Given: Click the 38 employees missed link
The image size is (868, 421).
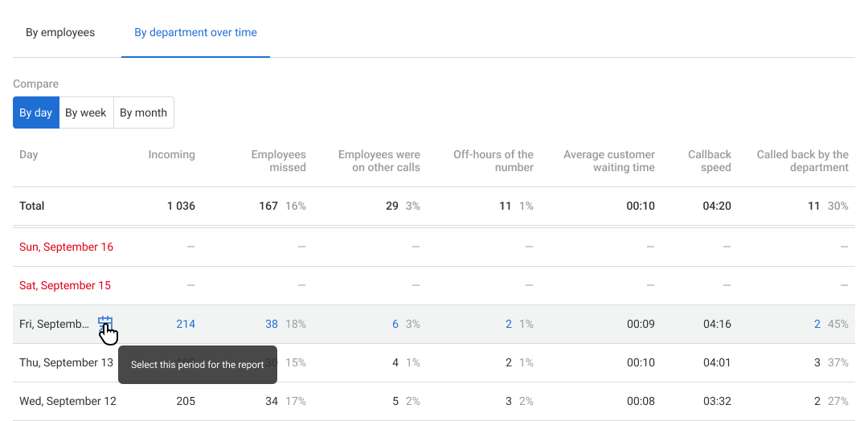Looking at the screenshot, I should [272, 325].
